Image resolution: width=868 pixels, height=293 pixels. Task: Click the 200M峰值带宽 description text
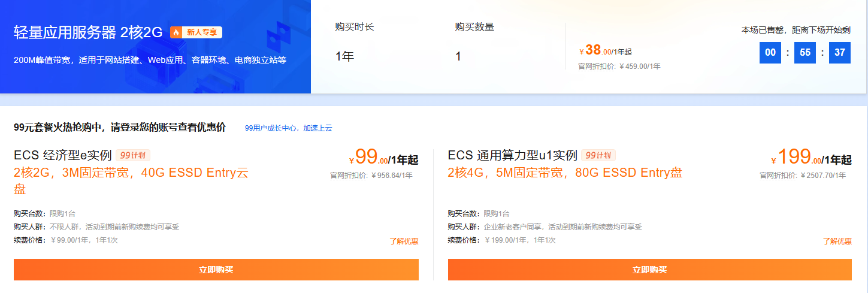[x=150, y=60]
